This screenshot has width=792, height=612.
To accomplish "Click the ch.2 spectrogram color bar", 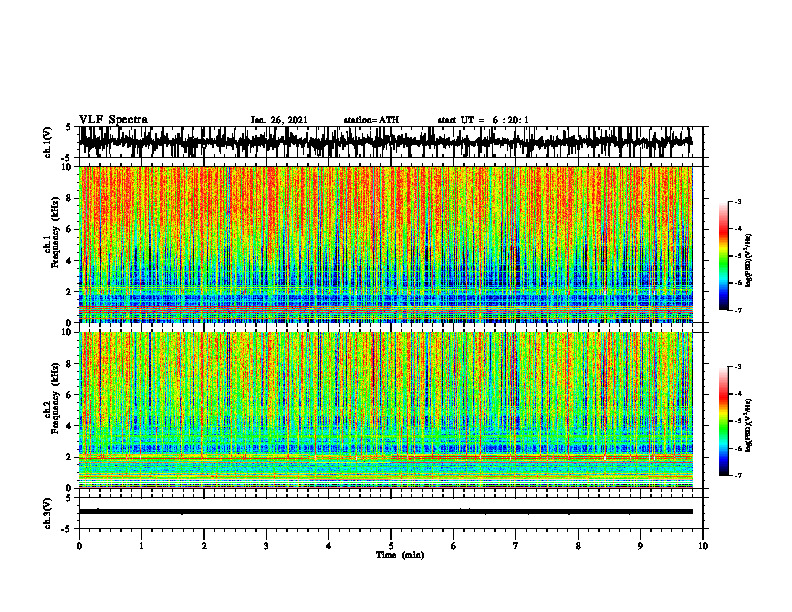I will [723, 421].
